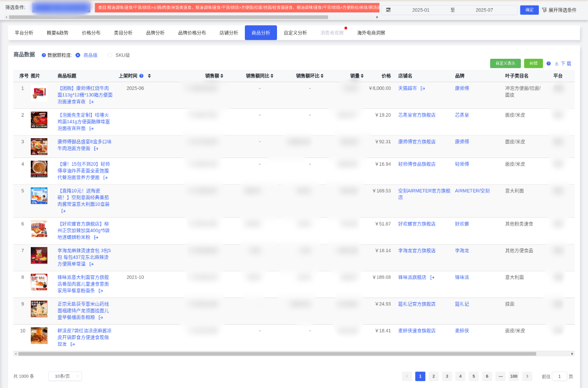Switch to the 品牌分析 tab

click(x=155, y=33)
